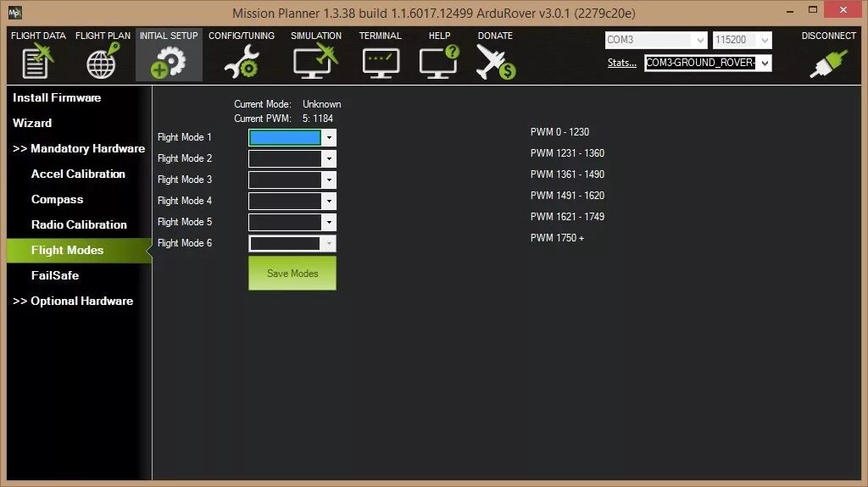Expand the Optional Hardware section
Screen dimensions: 868x487
pyautogui.click(x=73, y=301)
